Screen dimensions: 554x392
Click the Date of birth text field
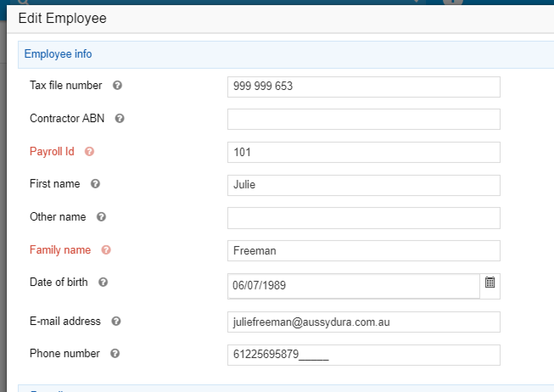[x=353, y=286]
